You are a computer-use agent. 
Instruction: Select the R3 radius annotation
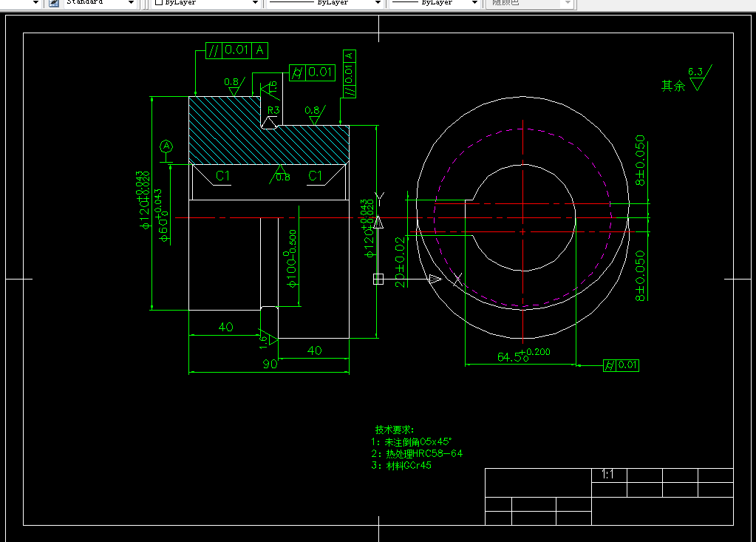point(273,110)
